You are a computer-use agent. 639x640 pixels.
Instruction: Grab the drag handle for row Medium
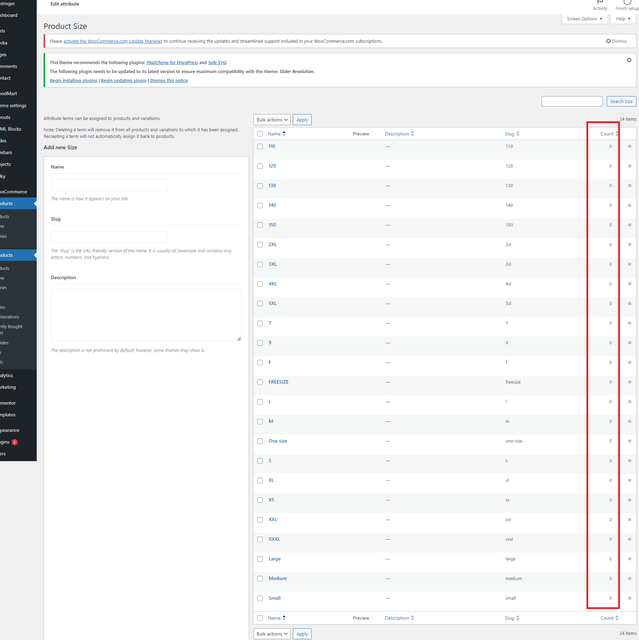click(629, 579)
